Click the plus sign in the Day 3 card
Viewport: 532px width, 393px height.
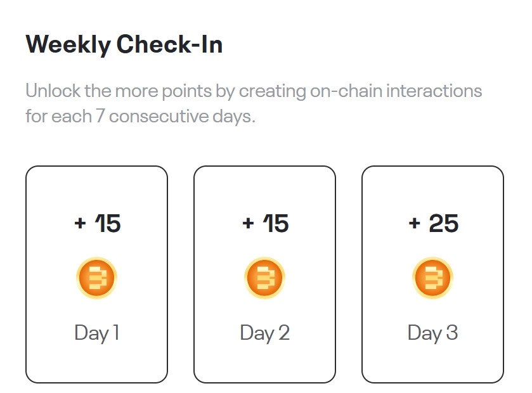pos(415,223)
